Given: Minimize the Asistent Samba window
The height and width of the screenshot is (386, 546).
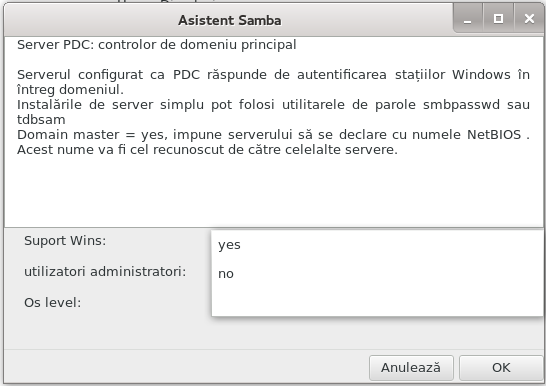Looking at the screenshot, I should pos(468,18).
